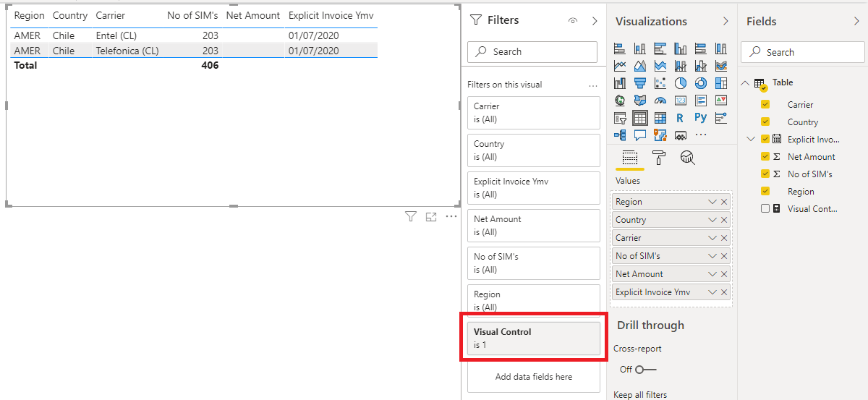Select the KPI visualization
868x400 pixels.
click(x=721, y=101)
